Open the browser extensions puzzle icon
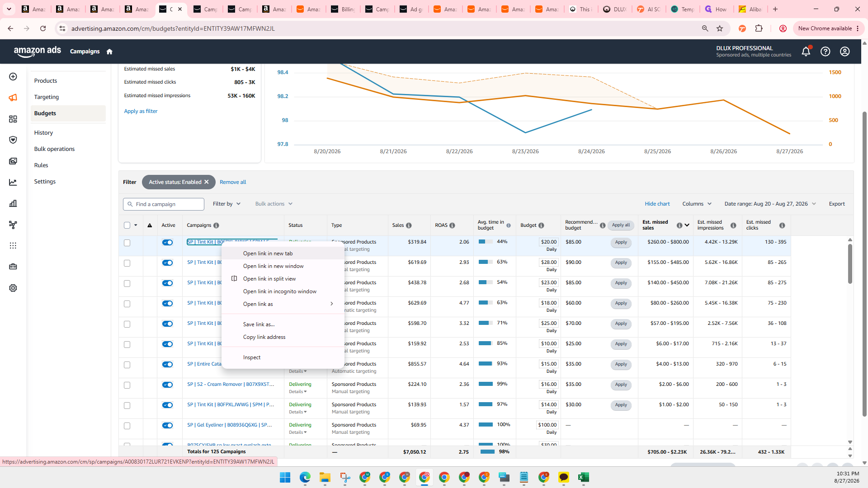The width and height of the screenshot is (868, 488). point(759,28)
